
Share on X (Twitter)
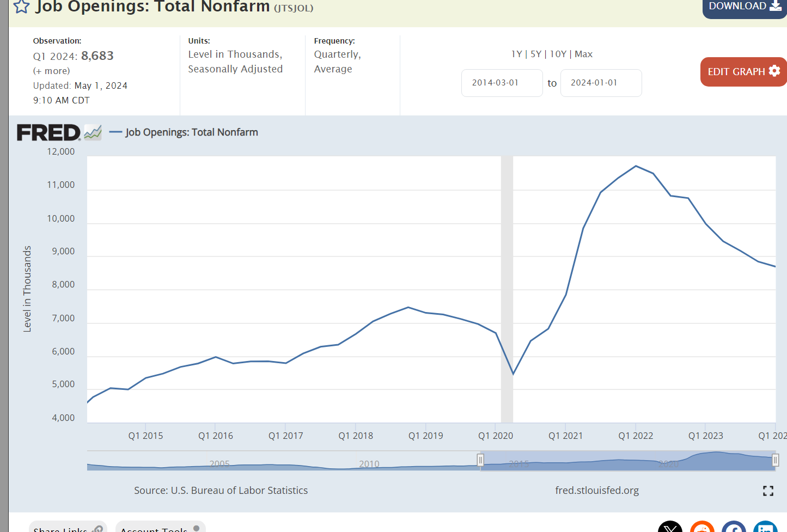670,528
